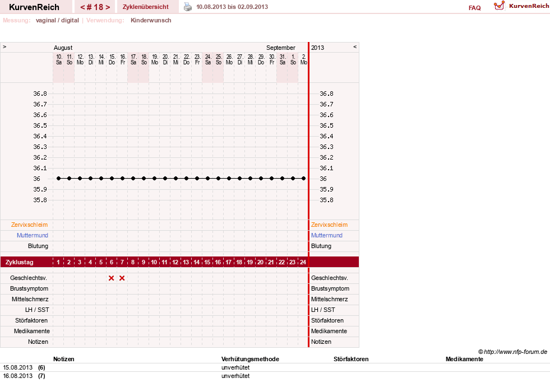Click the Störfaktoren column header in the bottom table
Image resolution: width=550 pixels, height=392 pixels.
click(351, 359)
